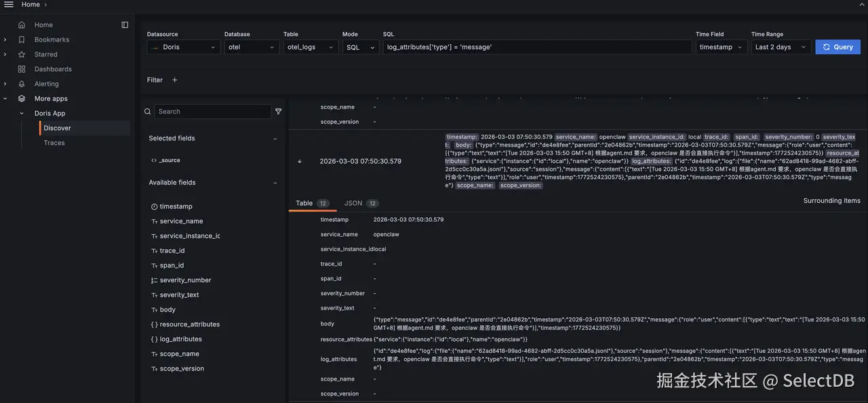
Task: Open the Time Field timestamp dropdown
Action: [x=722, y=47]
